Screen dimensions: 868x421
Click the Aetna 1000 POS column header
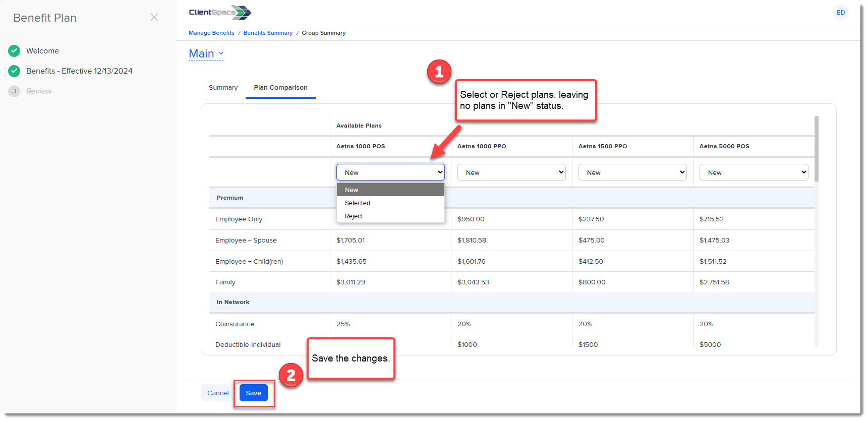[361, 146]
